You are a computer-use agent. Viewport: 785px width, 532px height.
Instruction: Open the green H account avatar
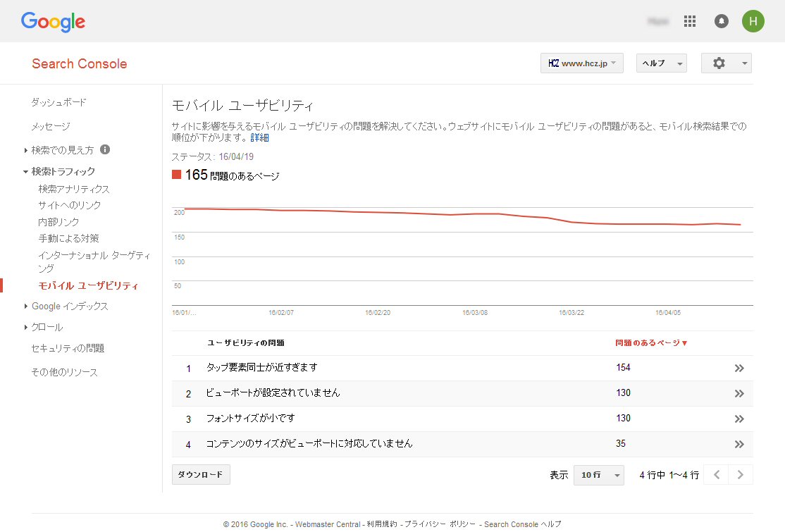[x=753, y=21]
